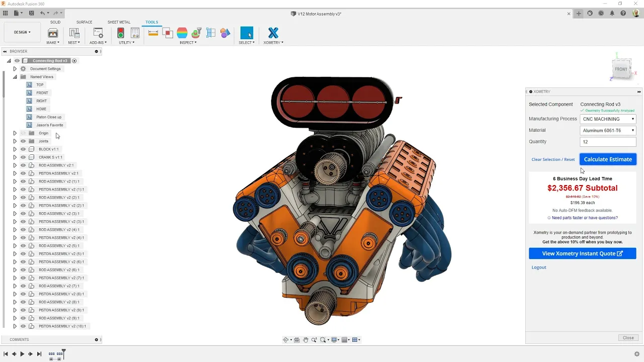The image size is (644, 362).
Task: Select Jason's Favorite named view
Action: tap(50, 125)
